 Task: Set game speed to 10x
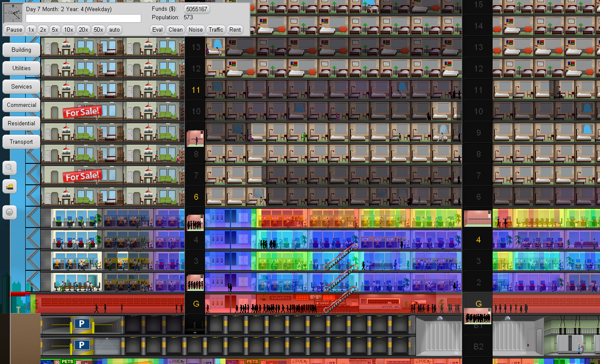[x=68, y=30]
